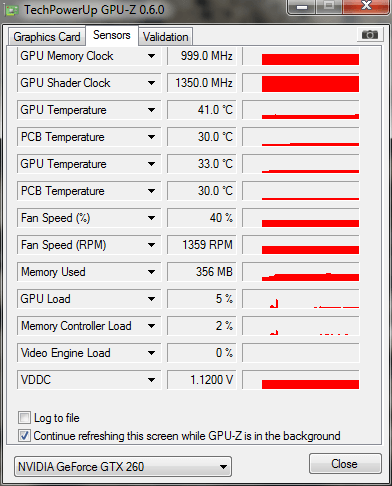Open the GPU Load dropdown arrow

pyautogui.click(x=152, y=299)
